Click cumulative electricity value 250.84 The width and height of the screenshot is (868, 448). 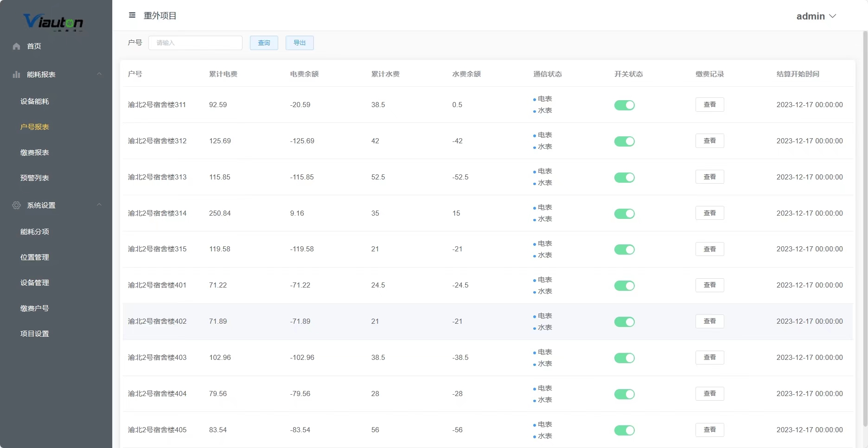(x=220, y=213)
